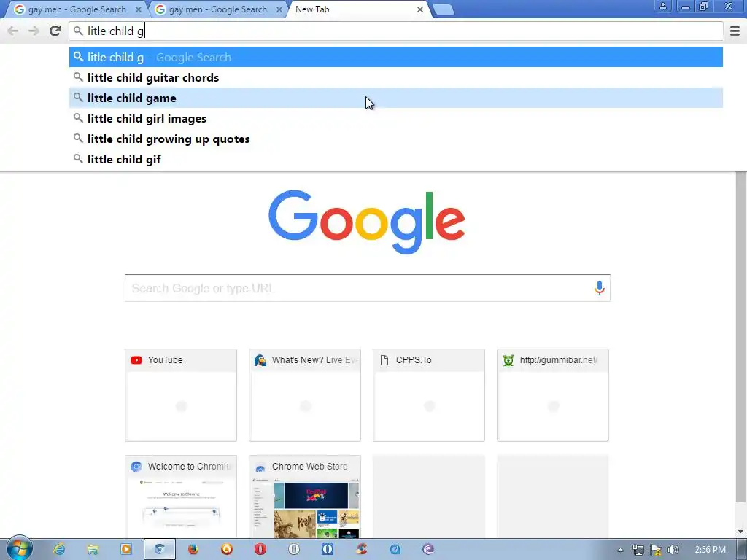
Task: Click the address bar omnibox
Action: tap(396, 31)
